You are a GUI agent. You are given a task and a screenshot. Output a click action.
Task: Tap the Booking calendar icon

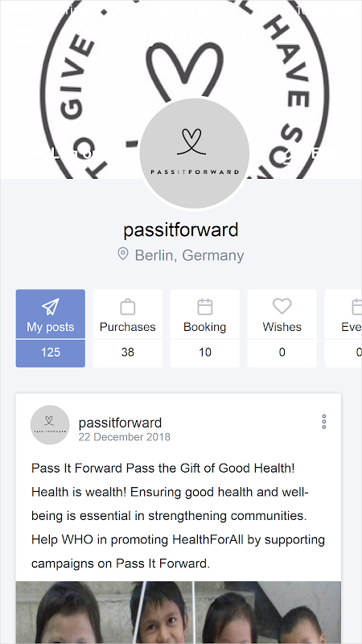click(x=205, y=307)
